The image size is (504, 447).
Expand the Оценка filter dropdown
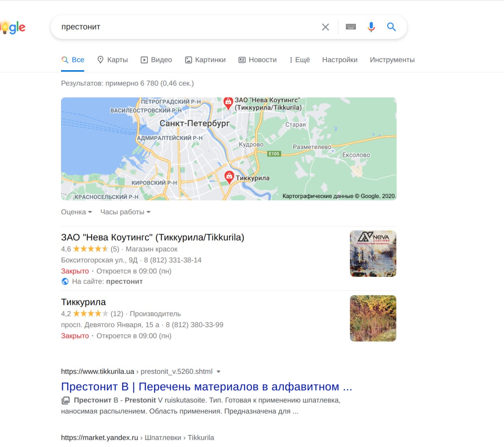point(76,212)
